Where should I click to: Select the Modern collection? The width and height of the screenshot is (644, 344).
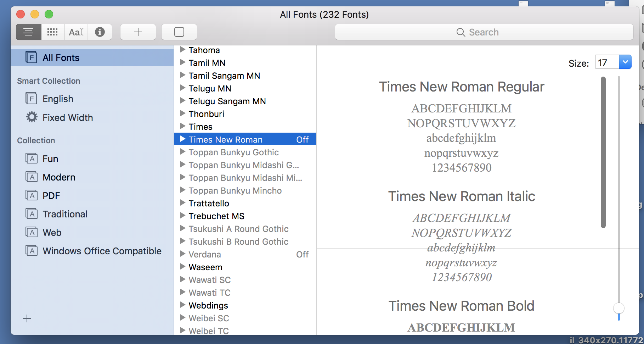[59, 177]
